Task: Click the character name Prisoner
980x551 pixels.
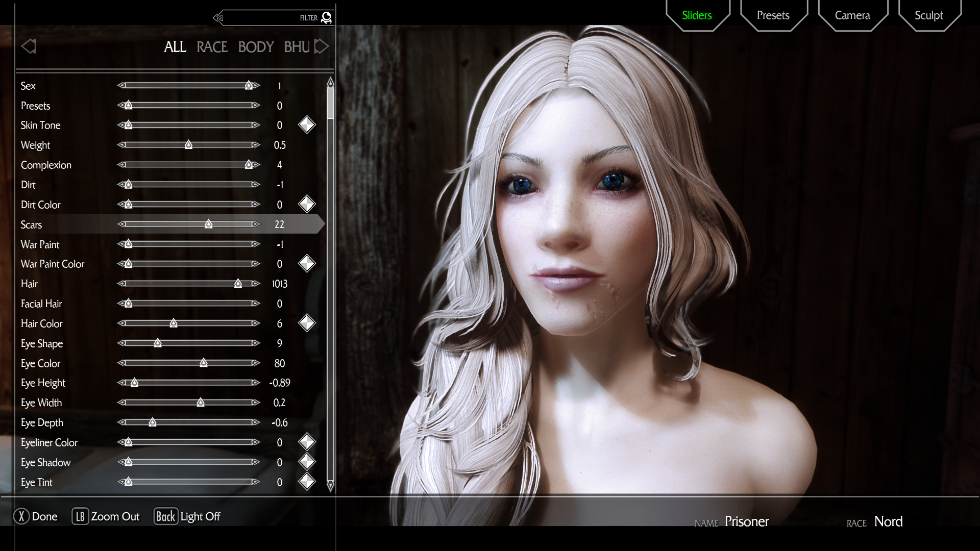Action: pos(747,521)
